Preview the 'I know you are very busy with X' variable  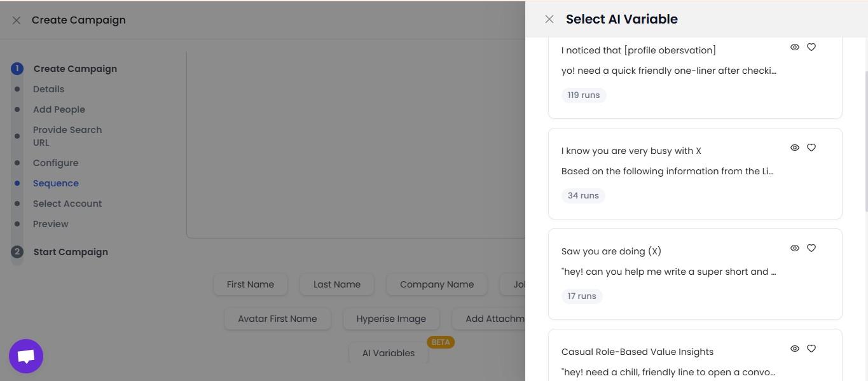(795, 148)
